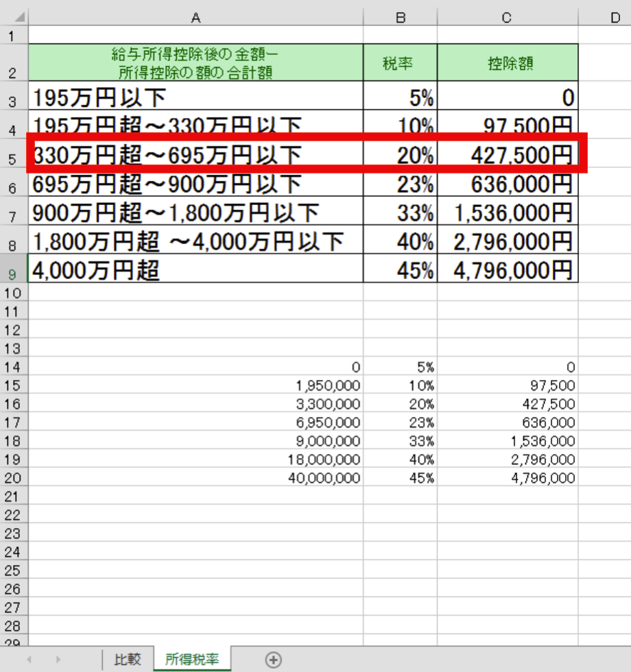
Task: Select the 33% cell in row 7
Action: point(401,213)
